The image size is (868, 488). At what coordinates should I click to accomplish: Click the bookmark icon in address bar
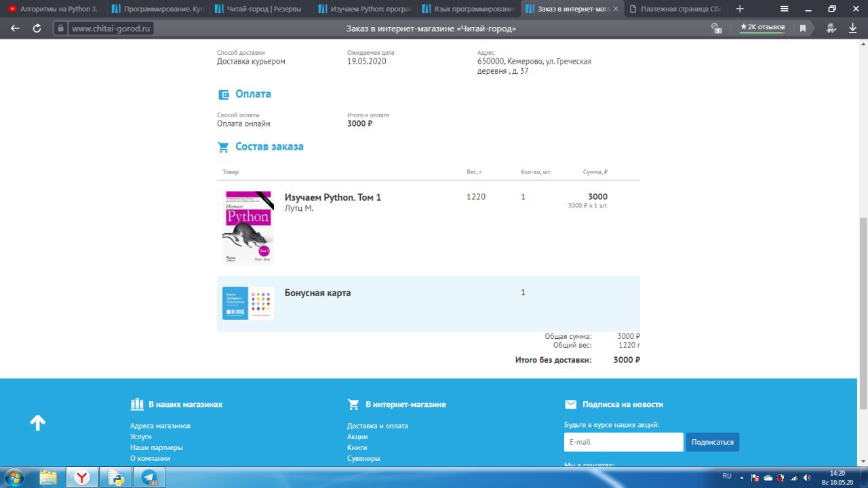(x=803, y=28)
